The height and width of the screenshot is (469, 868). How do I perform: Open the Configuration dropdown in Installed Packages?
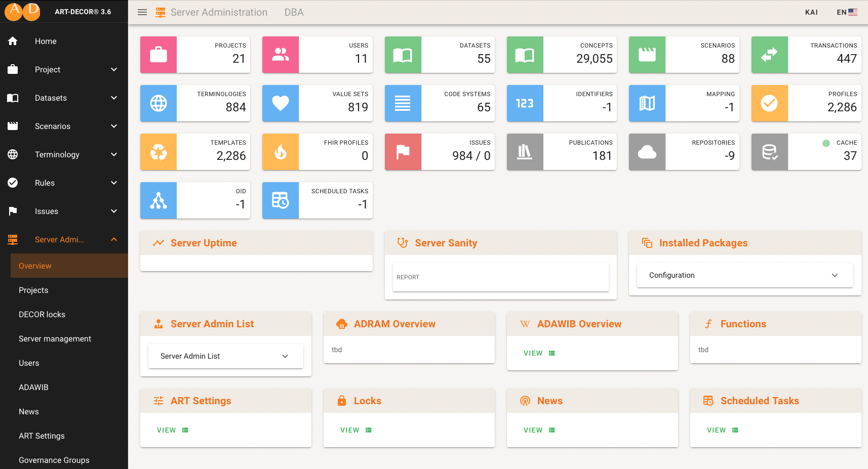[x=744, y=275]
